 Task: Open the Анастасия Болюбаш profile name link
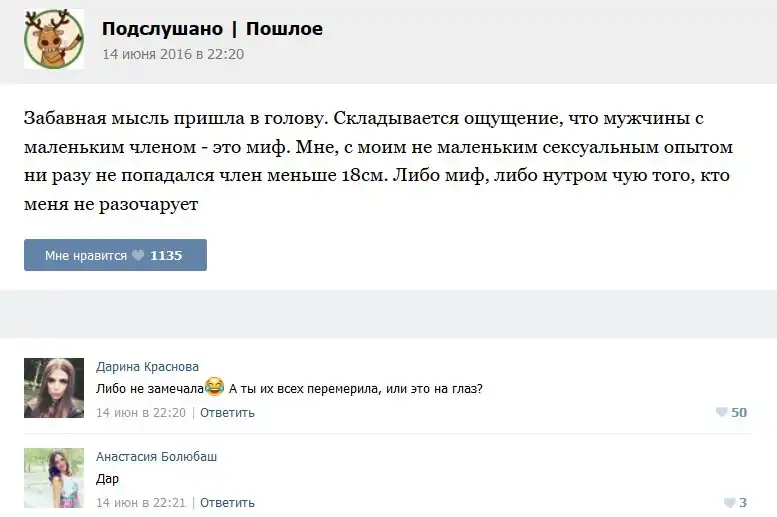coord(156,457)
